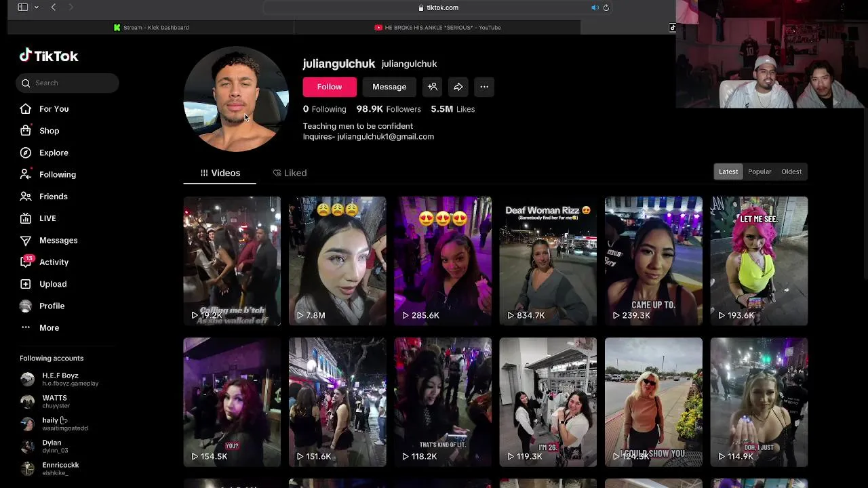Image resolution: width=868 pixels, height=488 pixels.
Task: Open video with 19.2K views
Action: click(232, 261)
